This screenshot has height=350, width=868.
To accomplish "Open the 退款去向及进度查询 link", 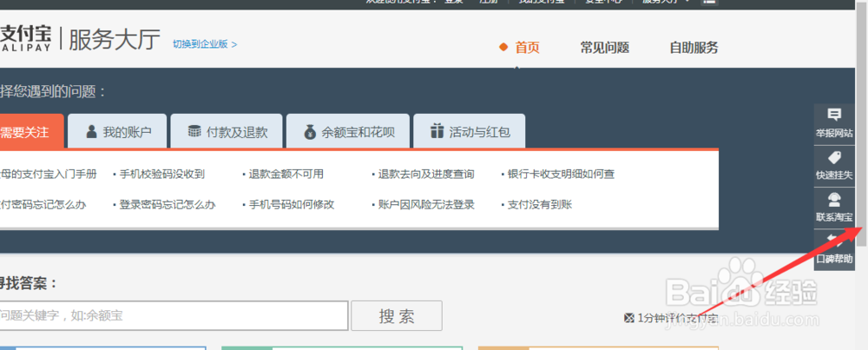I will (x=426, y=175).
